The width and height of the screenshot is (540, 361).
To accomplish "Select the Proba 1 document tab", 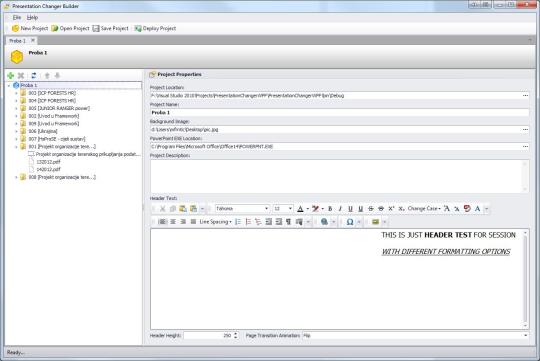I will 18,41.
